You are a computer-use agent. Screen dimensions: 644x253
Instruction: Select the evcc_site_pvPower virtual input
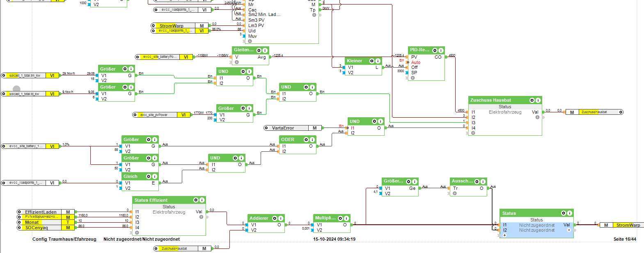tap(162, 115)
